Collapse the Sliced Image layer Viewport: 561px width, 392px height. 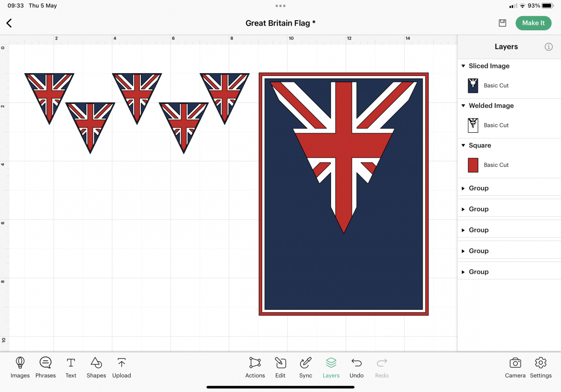click(x=463, y=66)
